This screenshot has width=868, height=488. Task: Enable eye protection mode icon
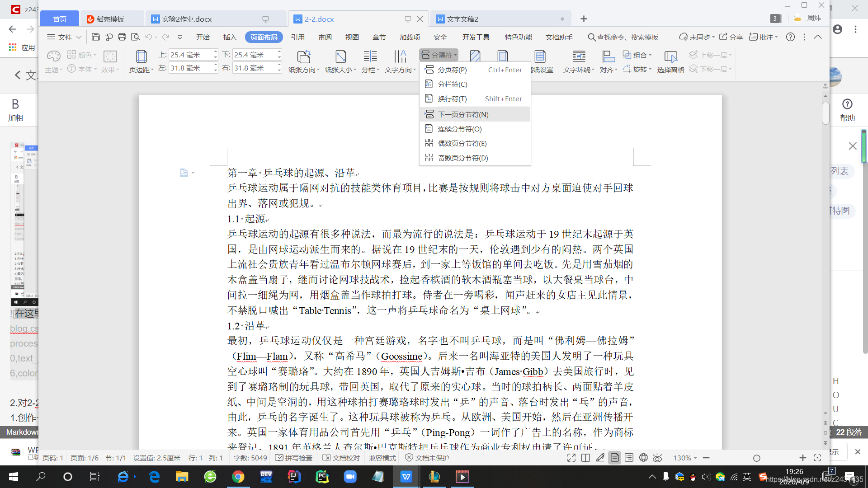click(x=657, y=458)
